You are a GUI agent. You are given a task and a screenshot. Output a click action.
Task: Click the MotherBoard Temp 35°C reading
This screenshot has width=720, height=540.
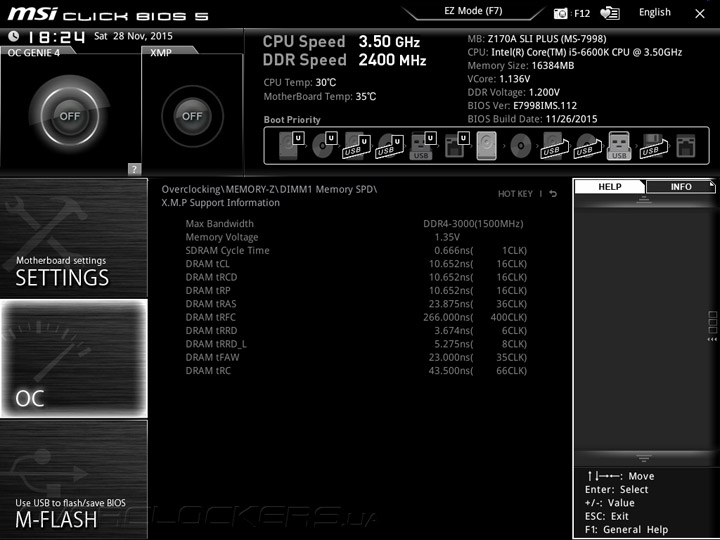point(320,96)
